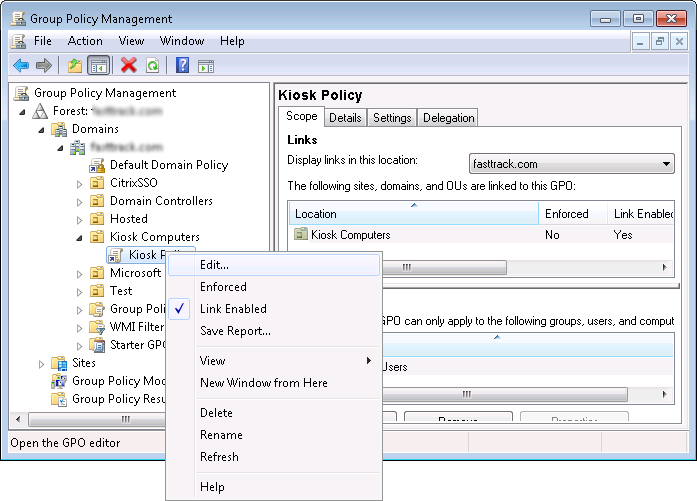Screen dimensions: 697x501
Task: Expand the Hosted node
Action: pyautogui.click(x=79, y=220)
